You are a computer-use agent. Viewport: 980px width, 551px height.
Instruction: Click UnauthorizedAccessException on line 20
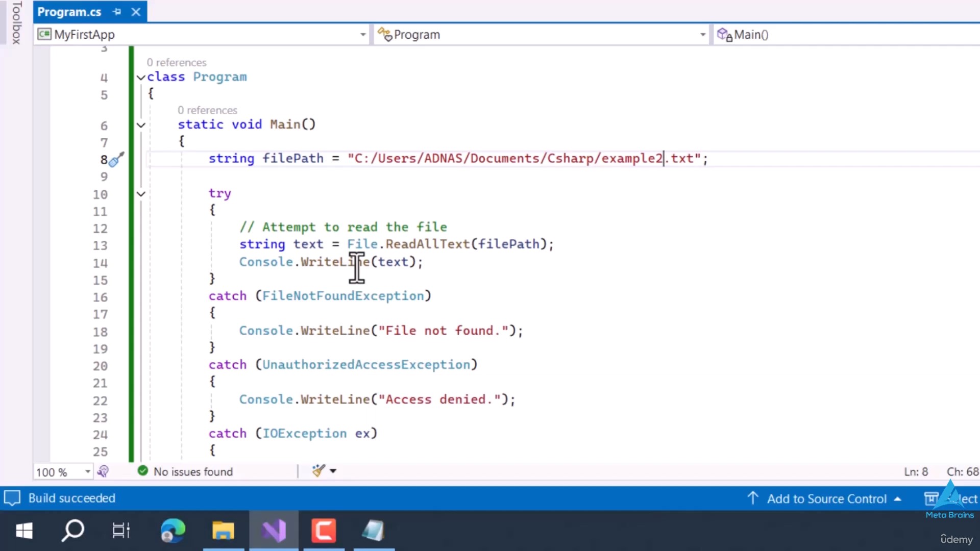[366, 365]
